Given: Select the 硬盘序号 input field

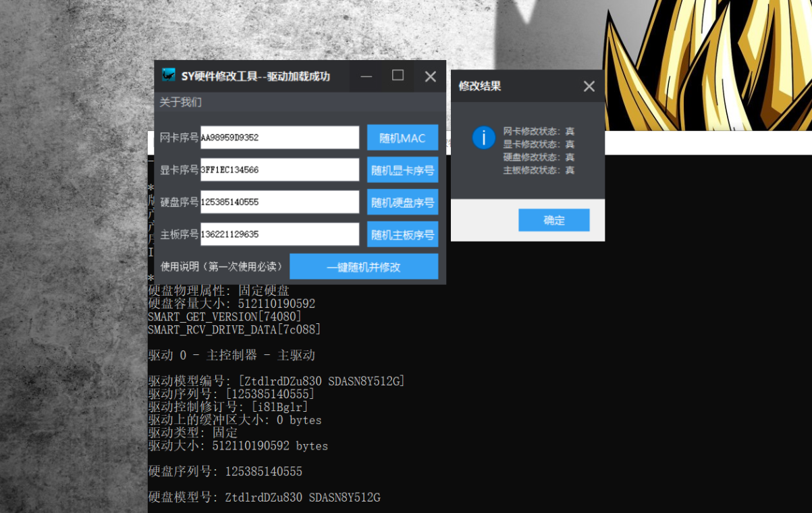Looking at the screenshot, I should tap(279, 202).
